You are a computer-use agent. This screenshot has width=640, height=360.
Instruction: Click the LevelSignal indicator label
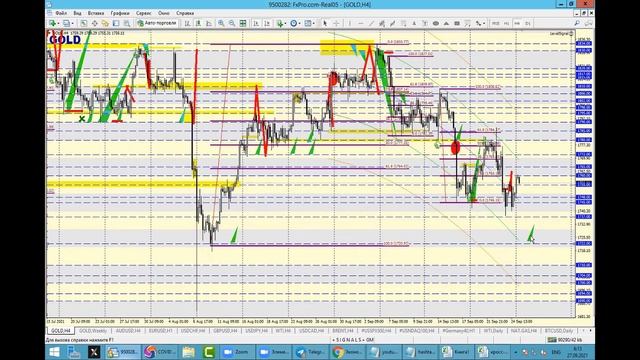click(561, 33)
